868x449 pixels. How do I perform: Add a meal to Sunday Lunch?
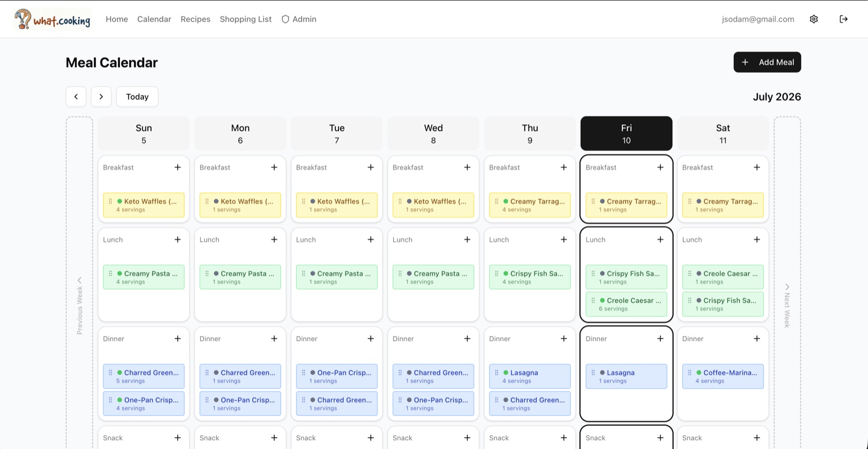(x=177, y=239)
